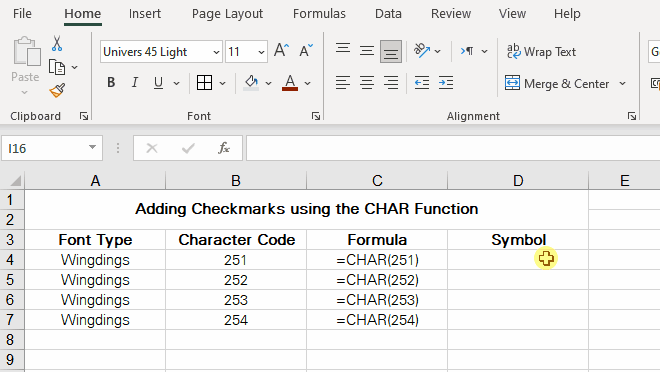Toggle Underline formatting
This screenshot has width=660, height=372.
point(158,82)
